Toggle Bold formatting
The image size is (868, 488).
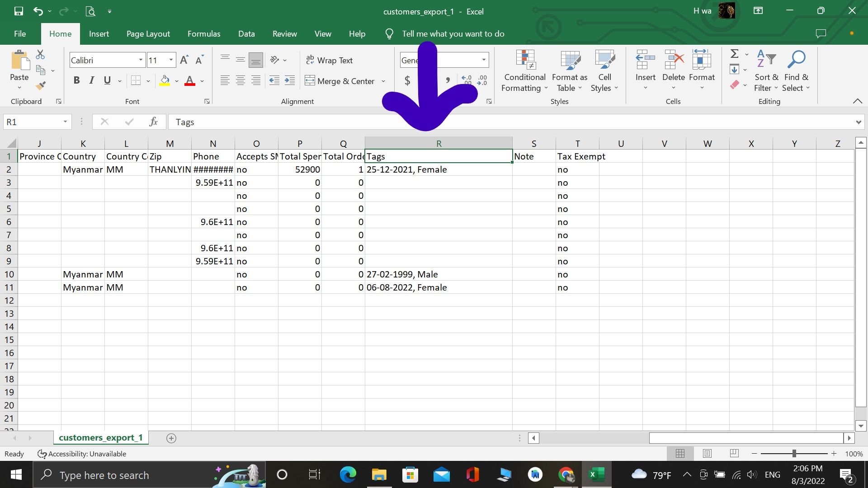[76, 80]
